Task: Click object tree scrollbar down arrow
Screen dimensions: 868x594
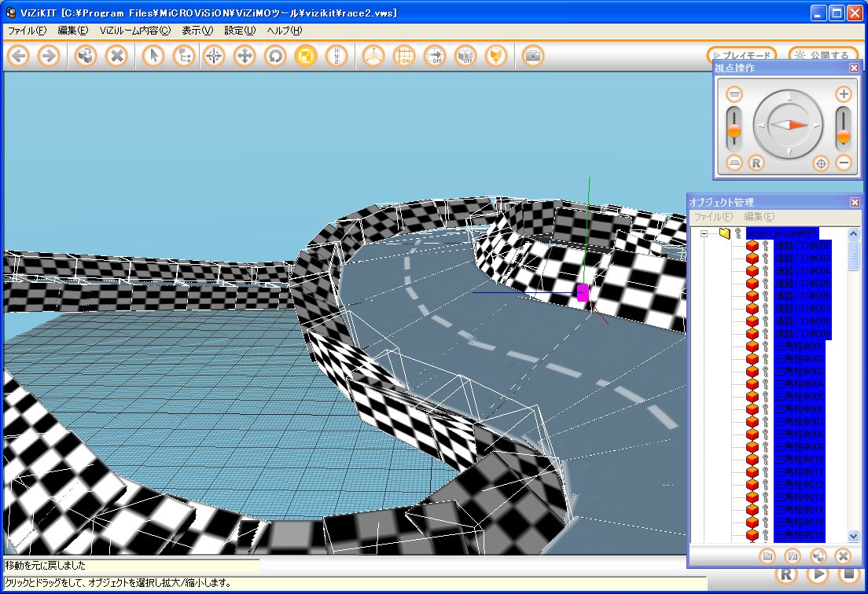Action: pos(853,536)
